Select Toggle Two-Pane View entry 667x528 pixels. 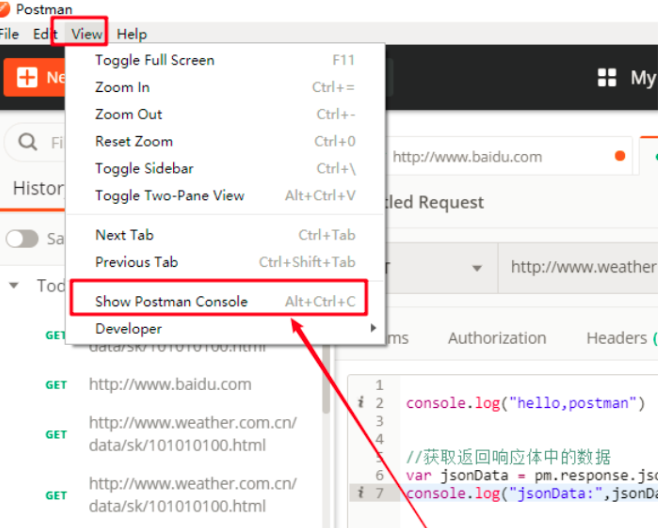225,196
